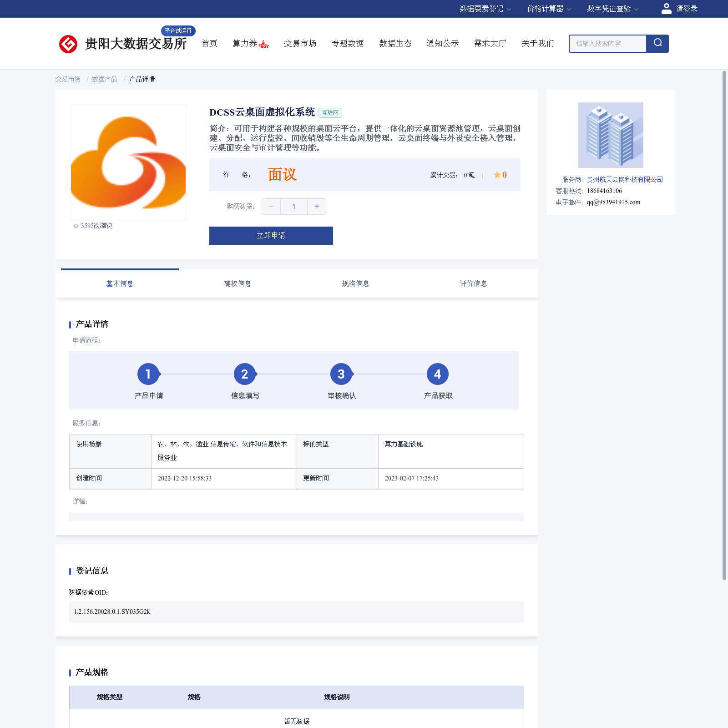Open 贵州航天云网科技有限公司 provider link
The width and height of the screenshot is (728, 728).
pyautogui.click(x=624, y=180)
